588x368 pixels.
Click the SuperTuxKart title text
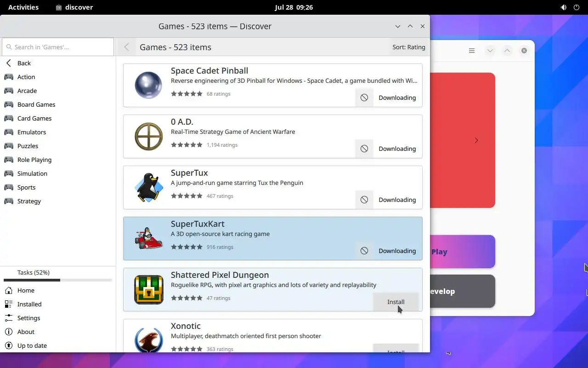click(198, 224)
